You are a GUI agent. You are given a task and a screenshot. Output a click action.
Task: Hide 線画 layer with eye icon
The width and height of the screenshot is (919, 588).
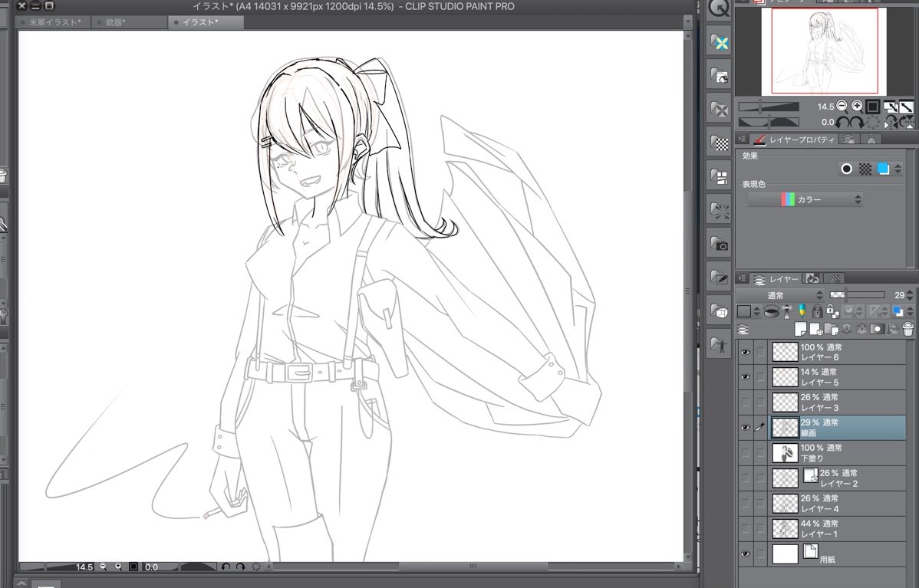click(745, 428)
